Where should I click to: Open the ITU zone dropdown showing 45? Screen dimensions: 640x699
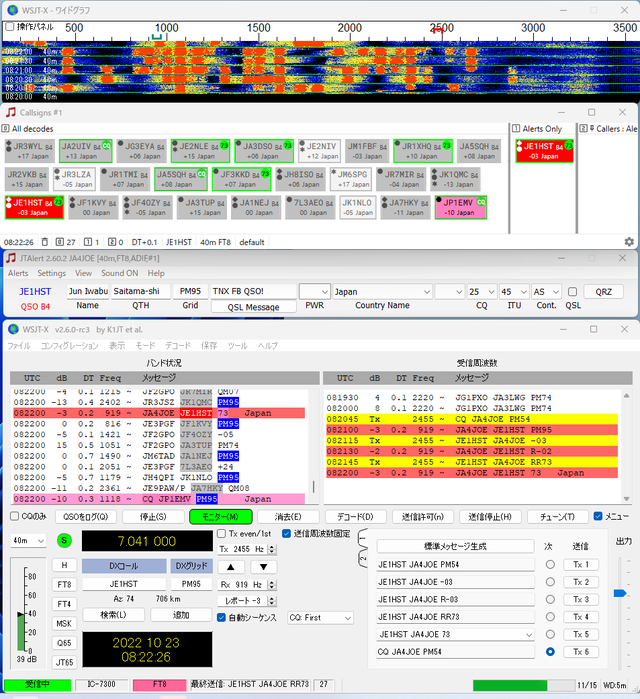514,292
